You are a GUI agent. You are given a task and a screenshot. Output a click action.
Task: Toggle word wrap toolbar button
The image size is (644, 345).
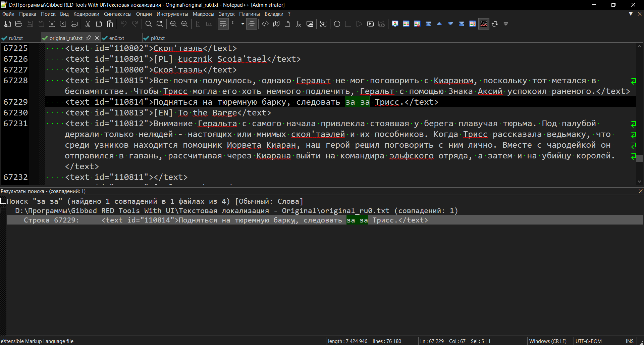(x=223, y=24)
